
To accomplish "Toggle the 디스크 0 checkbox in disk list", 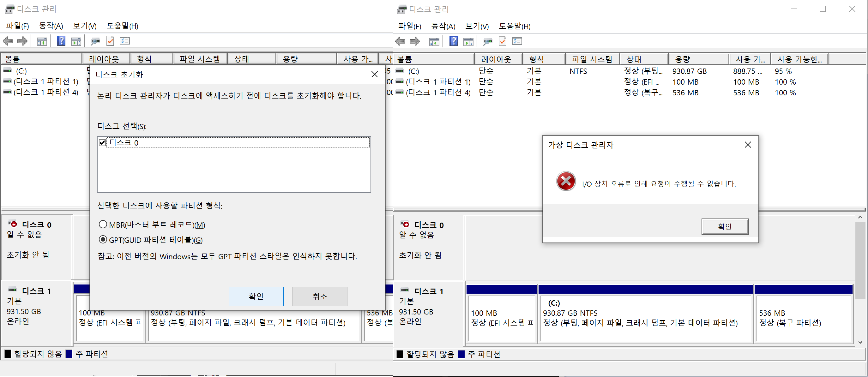I will pos(102,142).
